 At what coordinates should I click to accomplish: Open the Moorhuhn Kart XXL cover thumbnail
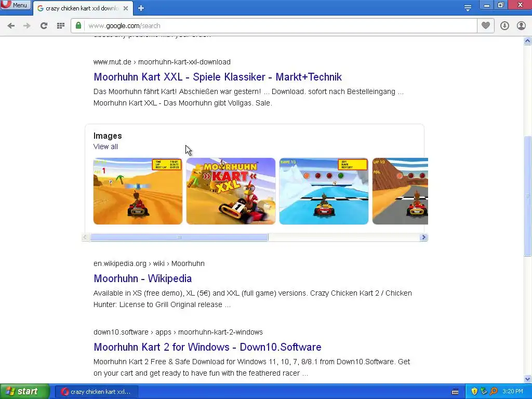point(231,191)
